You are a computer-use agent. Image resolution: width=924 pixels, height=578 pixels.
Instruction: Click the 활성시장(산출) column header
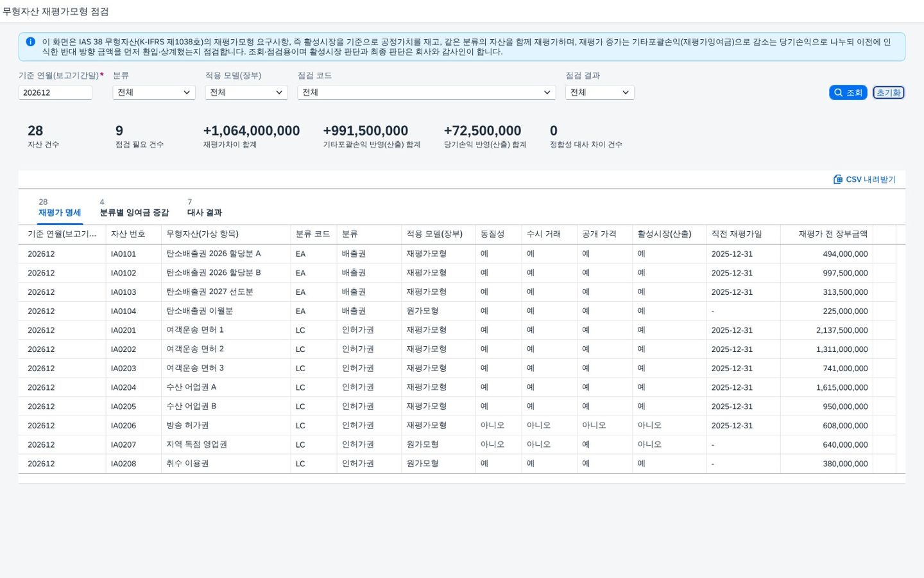(669, 234)
